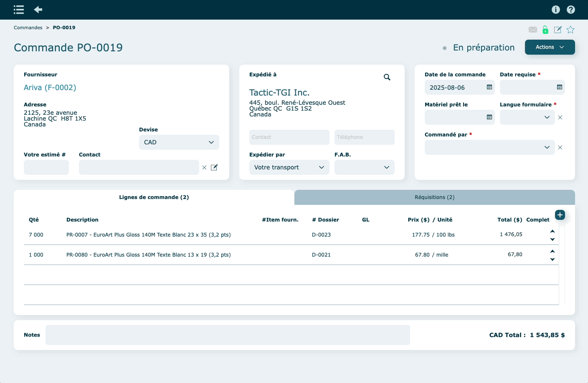This screenshot has width=588, height=383.
Task: Add a new order line with plus
Action: tap(560, 215)
